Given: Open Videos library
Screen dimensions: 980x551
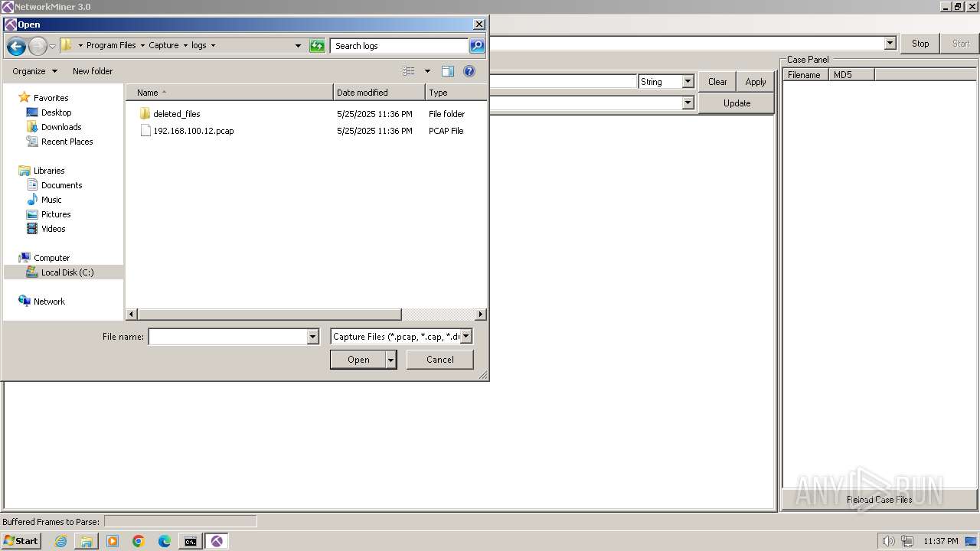Looking at the screenshot, I should [x=53, y=229].
